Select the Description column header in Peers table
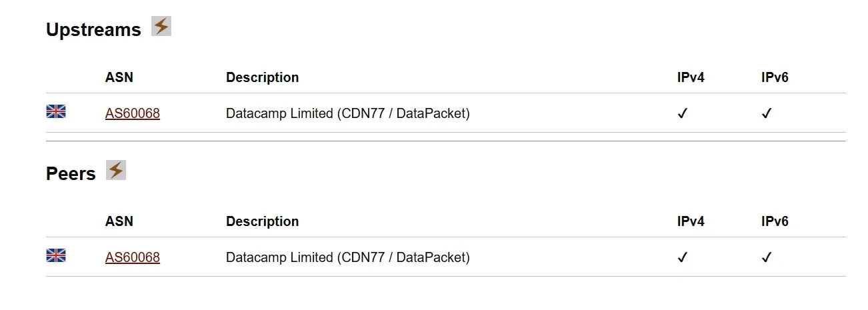The width and height of the screenshot is (868, 310). (263, 221)
